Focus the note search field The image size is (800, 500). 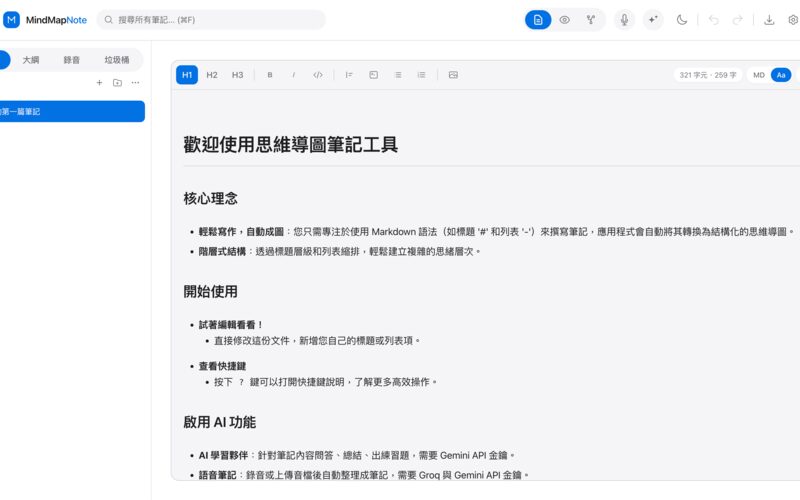coord(211,20)
